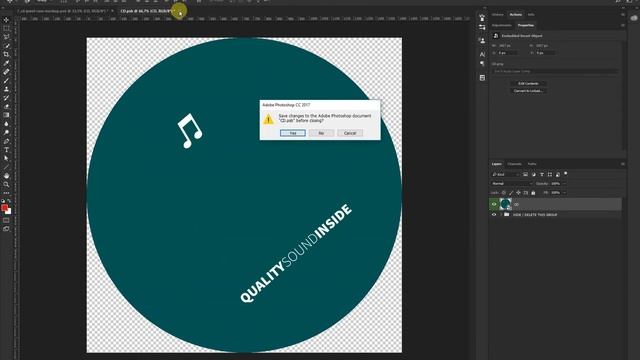Image resolution: width=640 pixels, height=360 pixels.
Task: Select the Eraser tool
Action: point(6,107)
